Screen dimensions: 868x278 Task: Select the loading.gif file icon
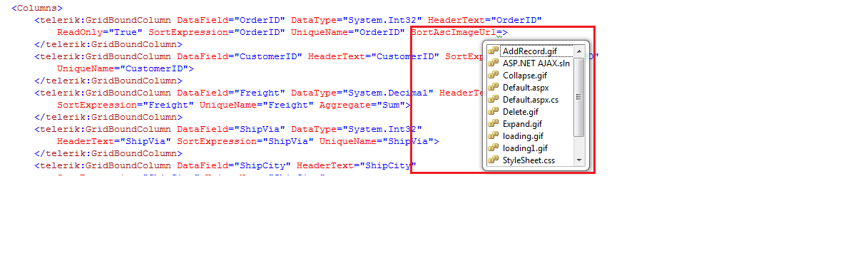(x=494, y=136)
